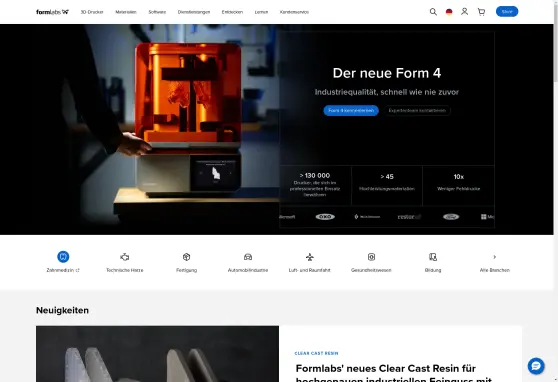Open the Kundenservice menu item

click(294, 12)
